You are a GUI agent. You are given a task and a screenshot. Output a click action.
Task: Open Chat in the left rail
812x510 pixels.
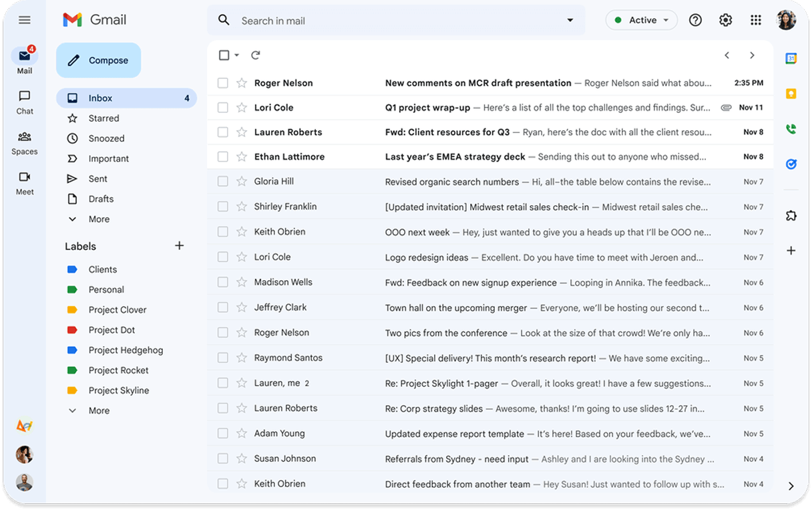point(25,102)
